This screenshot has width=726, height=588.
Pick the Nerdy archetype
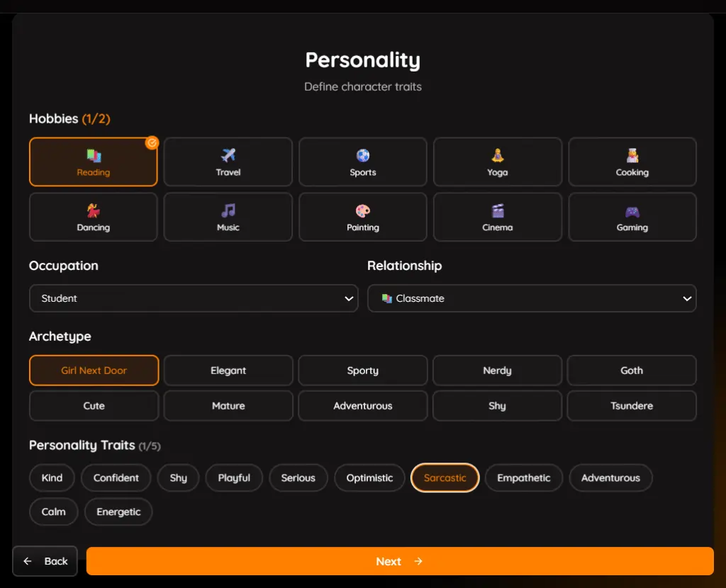pos(497,370)
